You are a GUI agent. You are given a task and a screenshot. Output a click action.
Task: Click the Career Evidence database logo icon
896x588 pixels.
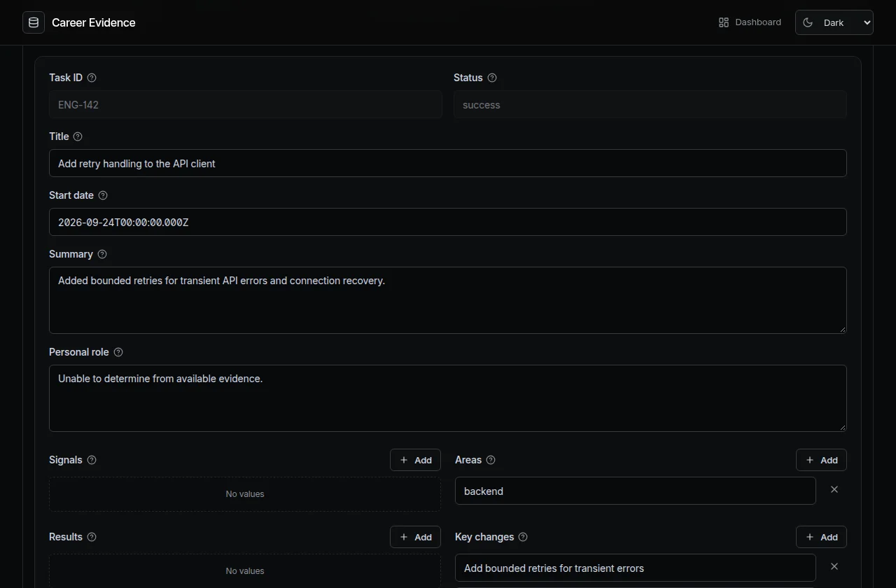point(34,22)
